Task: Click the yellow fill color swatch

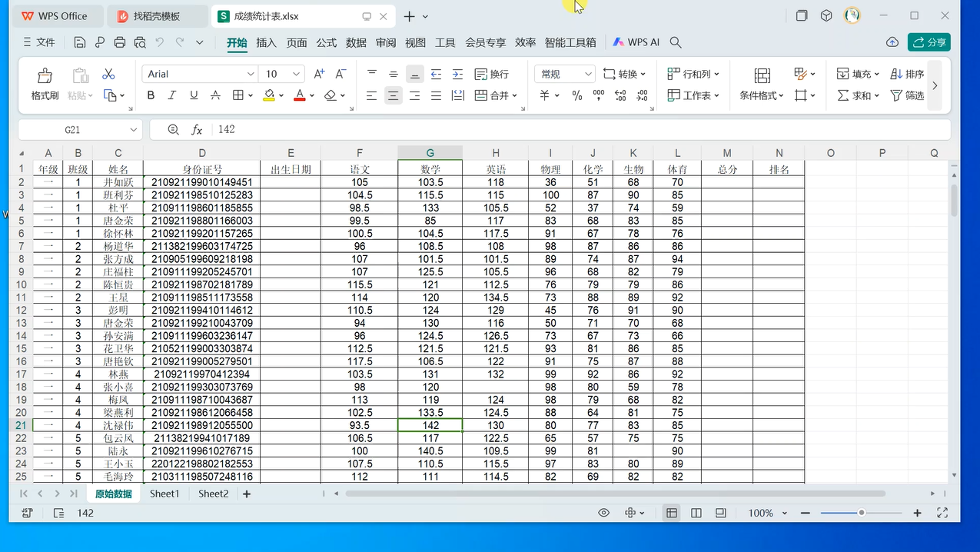Action: pyautogui.click(x=269, y=95)
